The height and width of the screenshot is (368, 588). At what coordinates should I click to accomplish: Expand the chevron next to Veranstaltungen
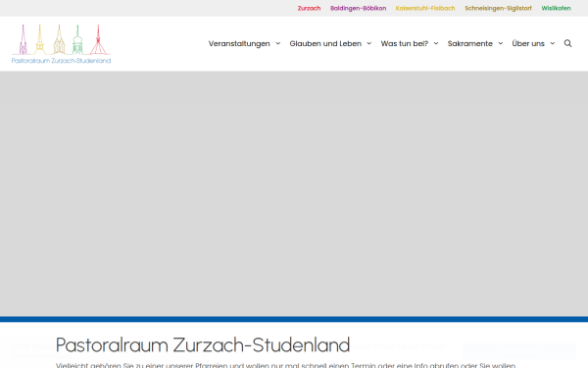pyautogui.click(x=278, y=43)
